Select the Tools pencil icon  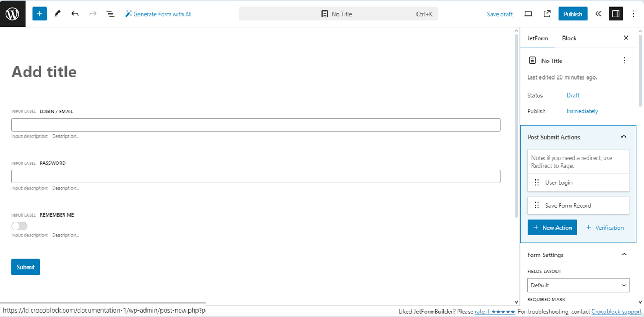57,13
